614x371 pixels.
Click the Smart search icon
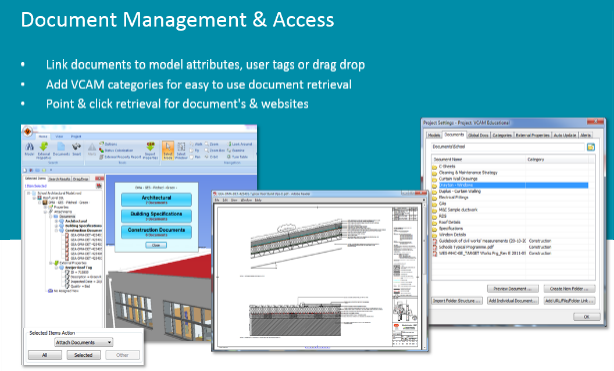click(76, 147)
